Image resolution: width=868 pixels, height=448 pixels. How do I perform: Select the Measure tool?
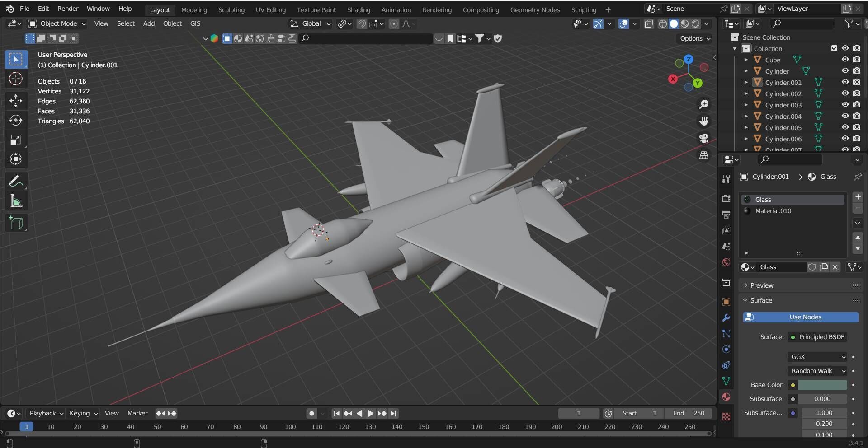pos(16,201)
